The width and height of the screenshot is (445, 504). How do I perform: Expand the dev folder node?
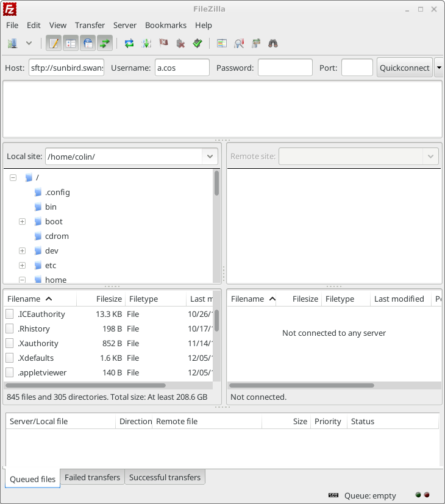pos(22,250)
